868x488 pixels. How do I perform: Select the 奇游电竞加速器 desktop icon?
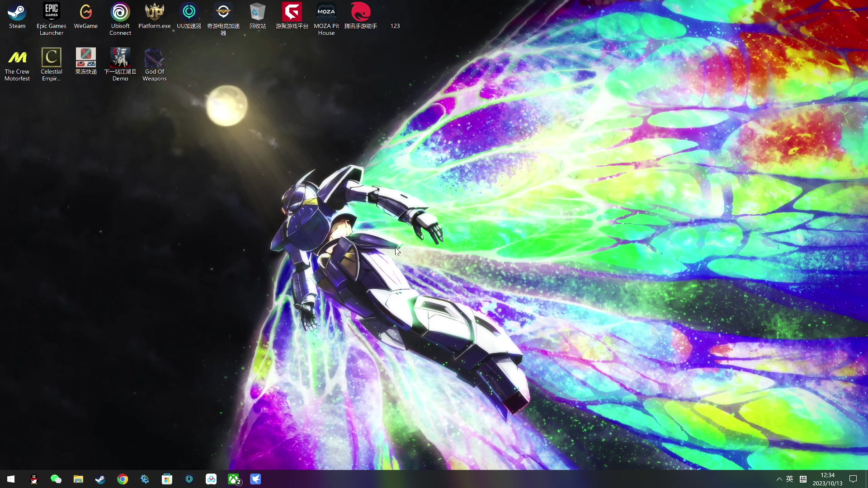223,19
